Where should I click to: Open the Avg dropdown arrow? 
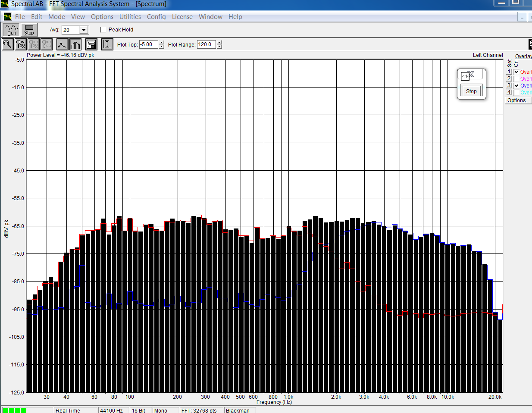[84, 30]
